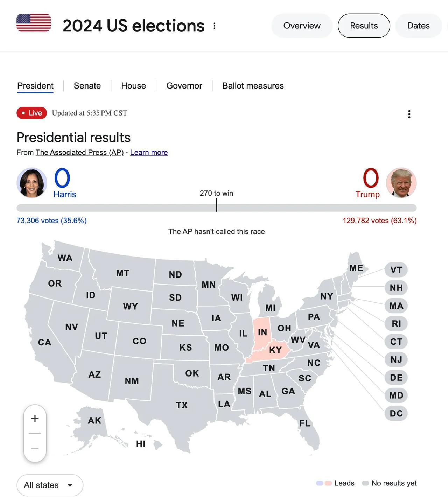Screen dimensions: 448x497
Task: Switch to the Governor tab
Action: pyautogui.click(x=184, y=86)
